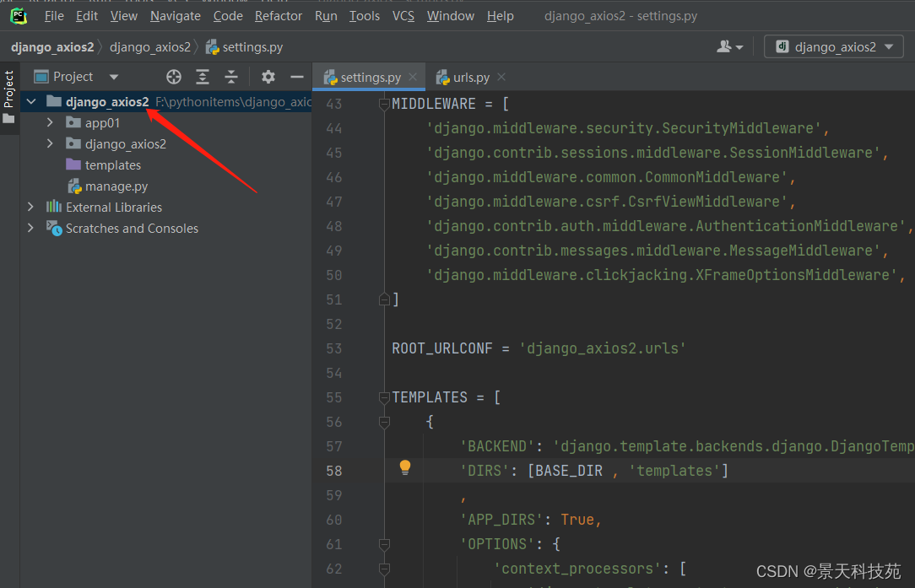The image size is (915, 588).
Task: Click BASE_DIR in DIRS line
Action: point(569,471)
